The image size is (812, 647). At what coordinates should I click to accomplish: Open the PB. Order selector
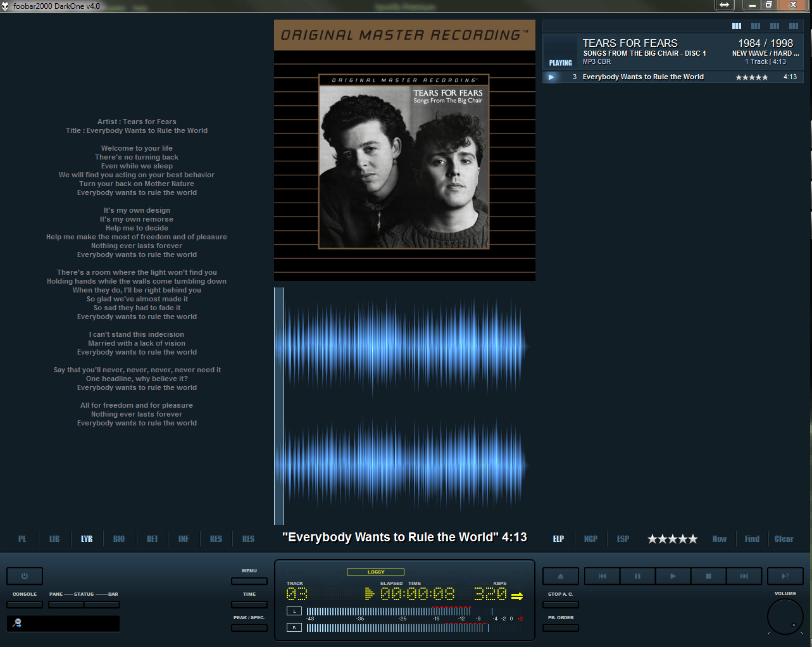[560, 628]
